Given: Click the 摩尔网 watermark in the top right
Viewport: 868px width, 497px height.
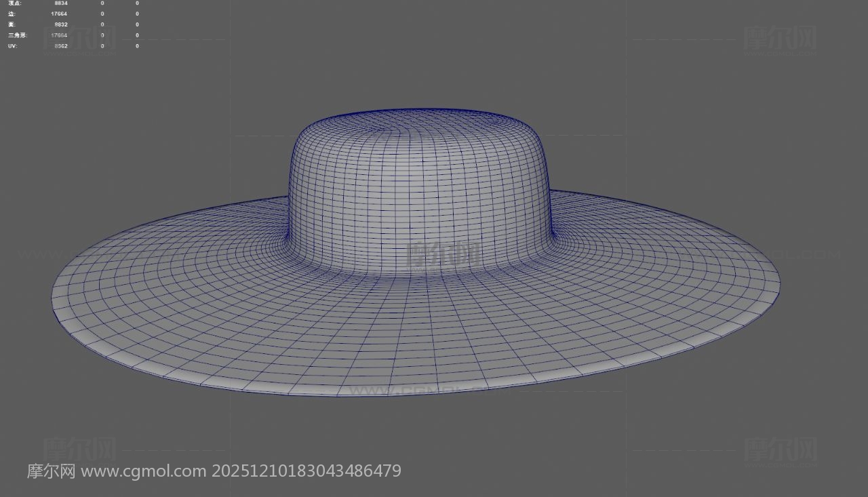Looking at the screenshot, I should 780,39.
